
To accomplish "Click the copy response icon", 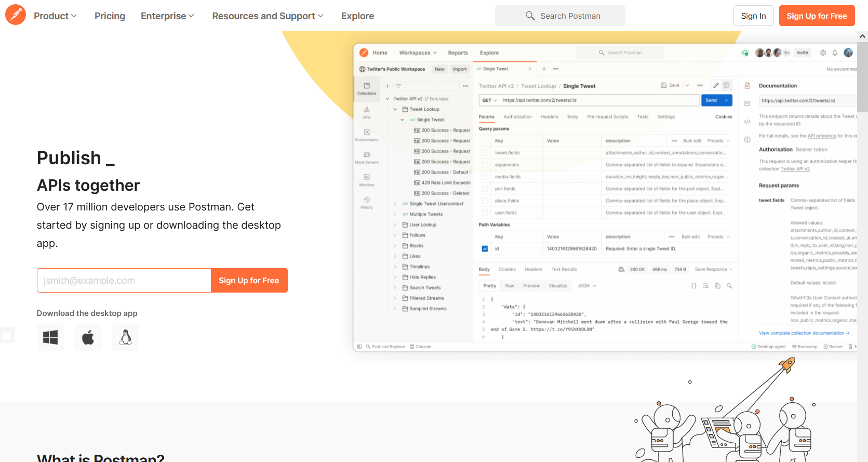I will (717, 286).
